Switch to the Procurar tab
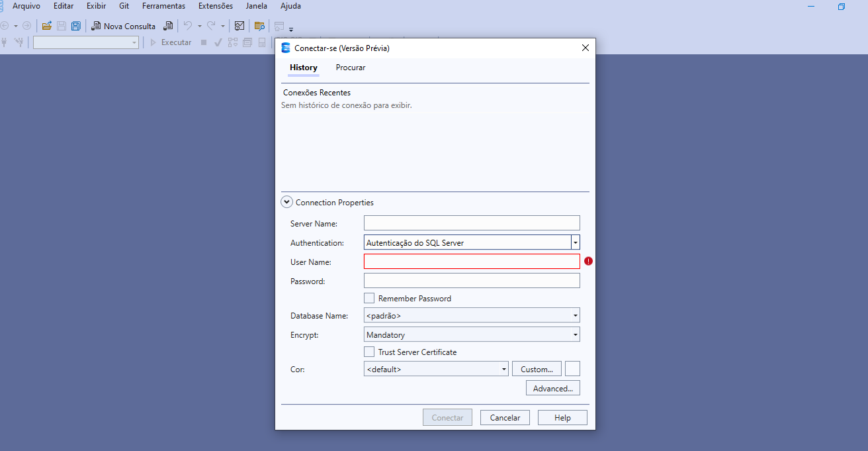Viewport: 868px width, 451px height. 351,68
